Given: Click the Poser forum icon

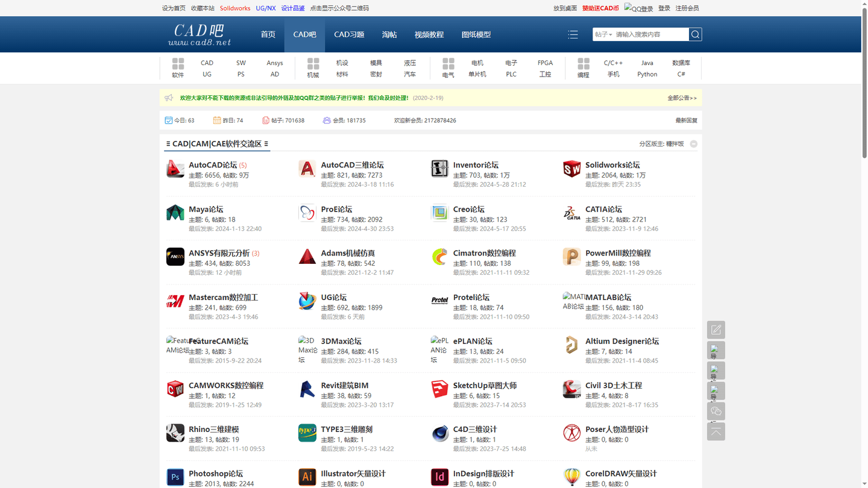Looking at the screenshot, I should point(571,433).
